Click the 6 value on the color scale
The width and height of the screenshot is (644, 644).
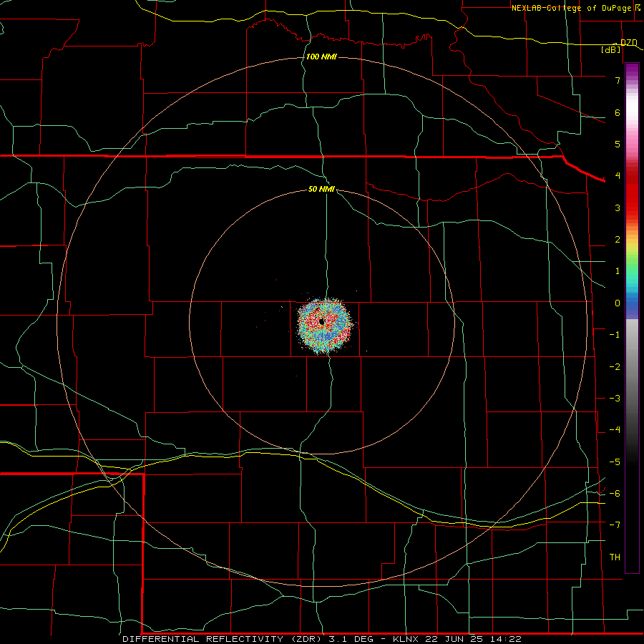tap(618, 112)
